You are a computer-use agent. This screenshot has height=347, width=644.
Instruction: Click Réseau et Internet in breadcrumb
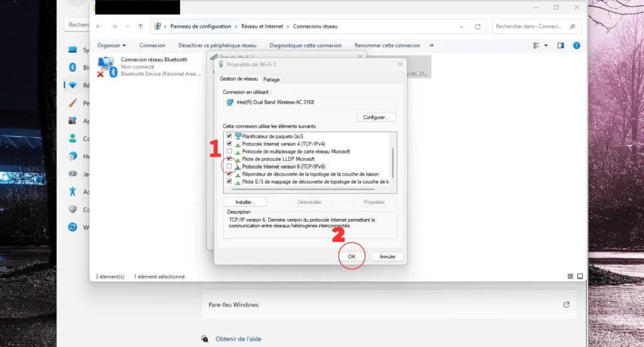pos(262,26)
